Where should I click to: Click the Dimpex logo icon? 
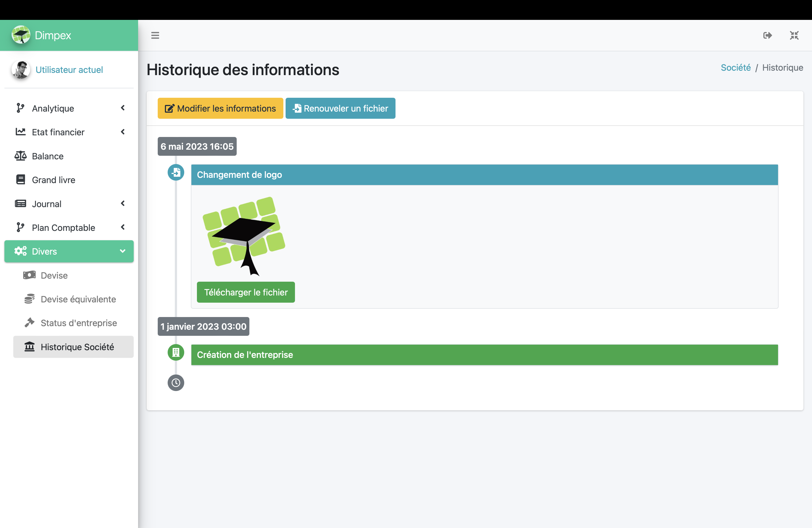pos(21,35)
